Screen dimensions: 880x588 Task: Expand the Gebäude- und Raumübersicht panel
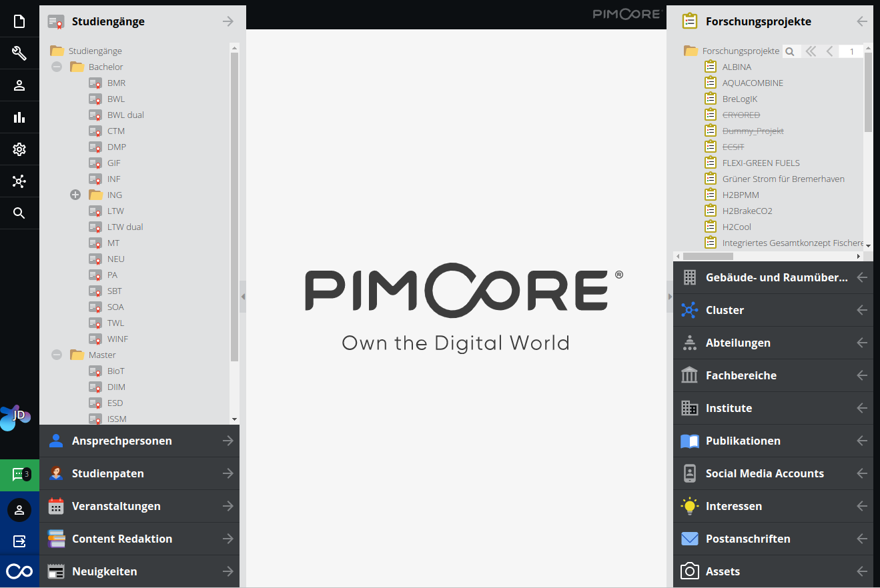(773, 277)
